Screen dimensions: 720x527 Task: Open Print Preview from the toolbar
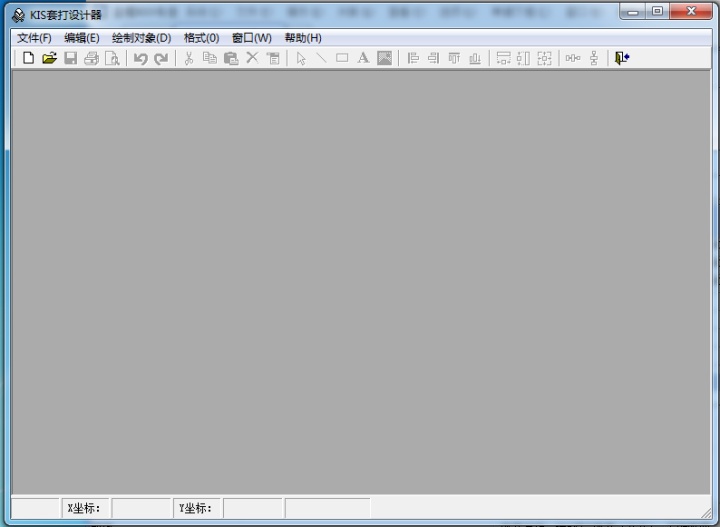(112, 58)
